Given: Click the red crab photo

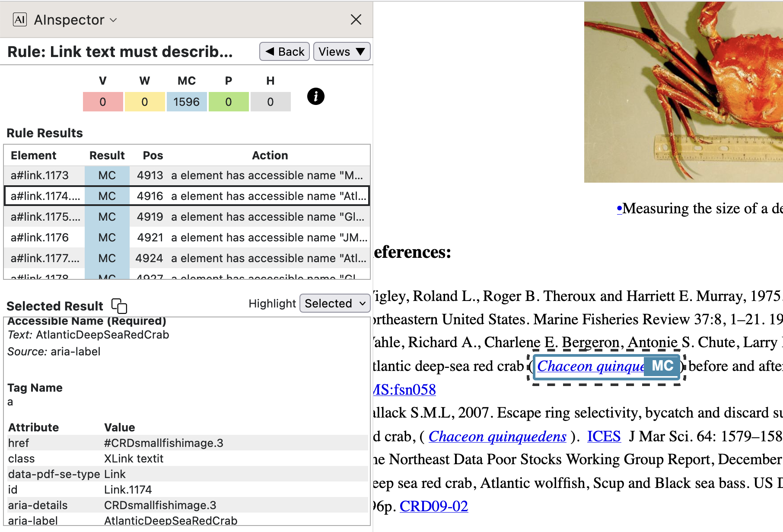Looking at the screenshot, I should click(683, 92).
